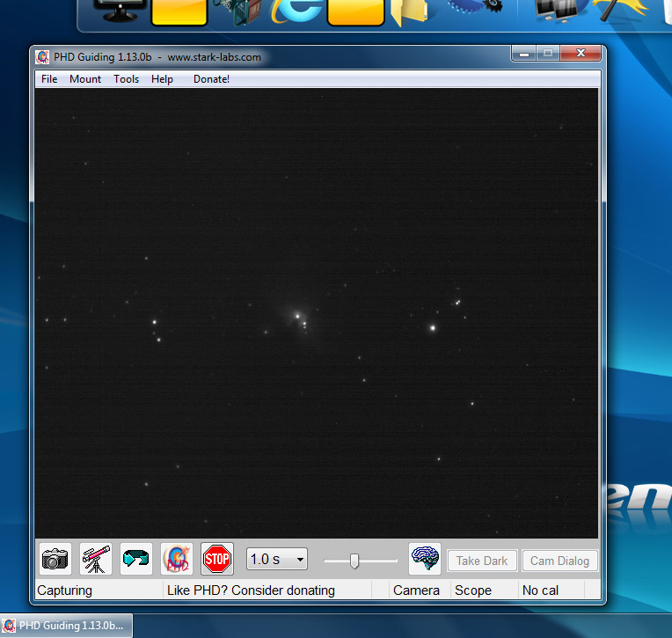
Task: Start looping exposures with the arrow icon
Action: [x=135, y=559]
